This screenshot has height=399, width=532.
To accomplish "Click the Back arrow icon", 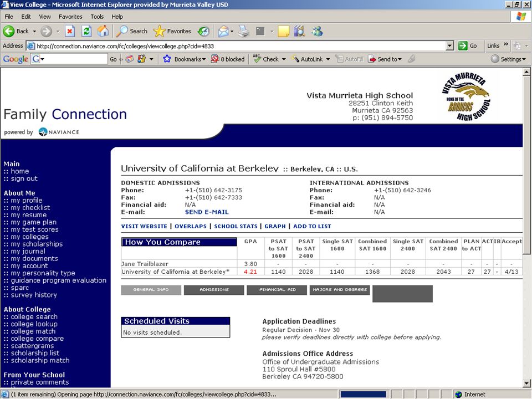I will tap(8, 31).
